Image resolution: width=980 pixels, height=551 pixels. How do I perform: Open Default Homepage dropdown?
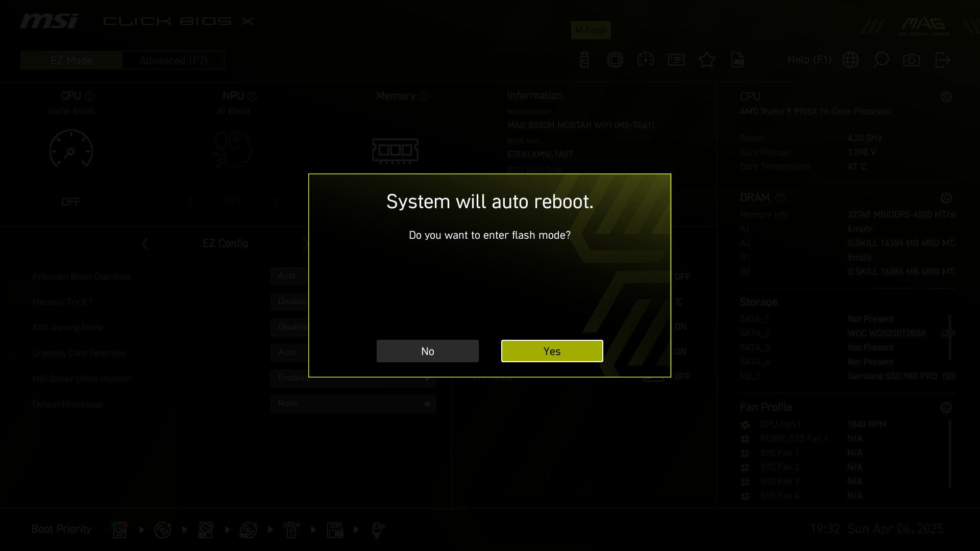353,404
